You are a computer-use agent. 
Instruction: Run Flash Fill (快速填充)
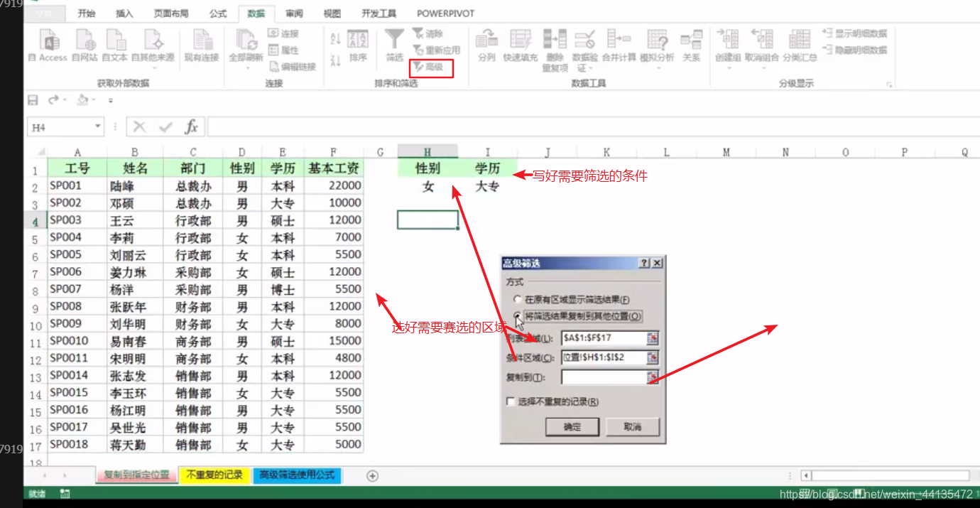click(x=521, y=45)
